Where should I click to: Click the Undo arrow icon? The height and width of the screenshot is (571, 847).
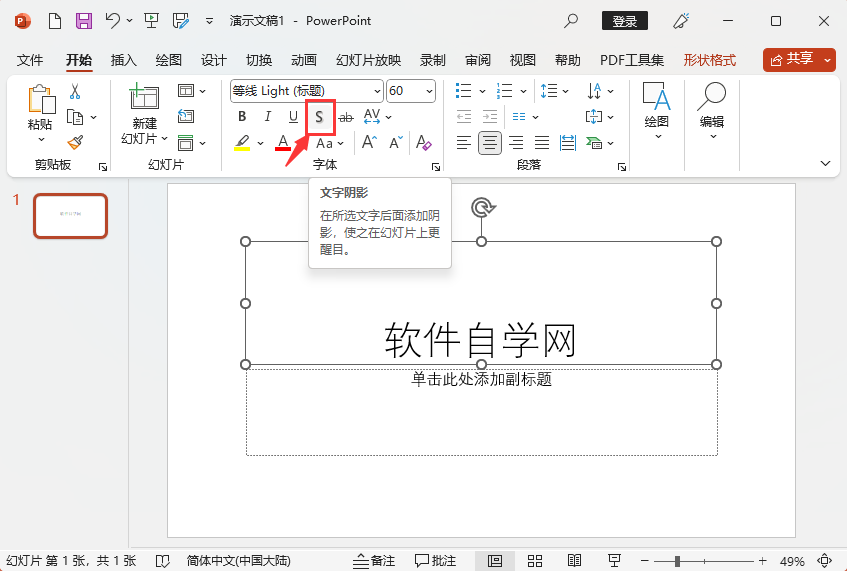click(113, 21)
